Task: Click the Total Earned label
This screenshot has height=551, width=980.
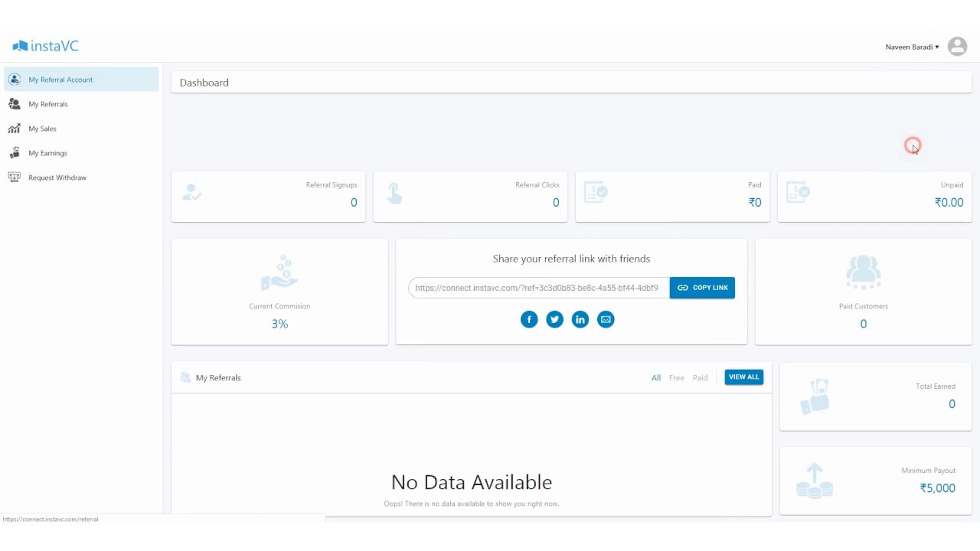Action: [936, 386]
